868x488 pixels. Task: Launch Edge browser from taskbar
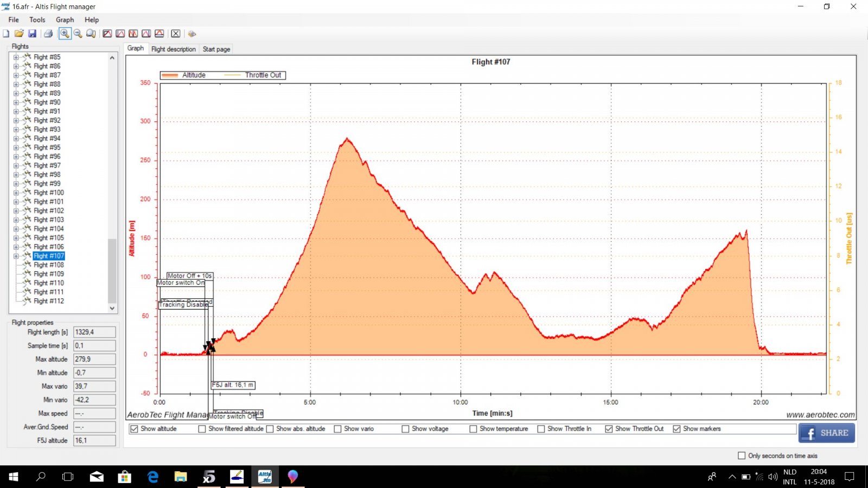click(x=153, y=477)
